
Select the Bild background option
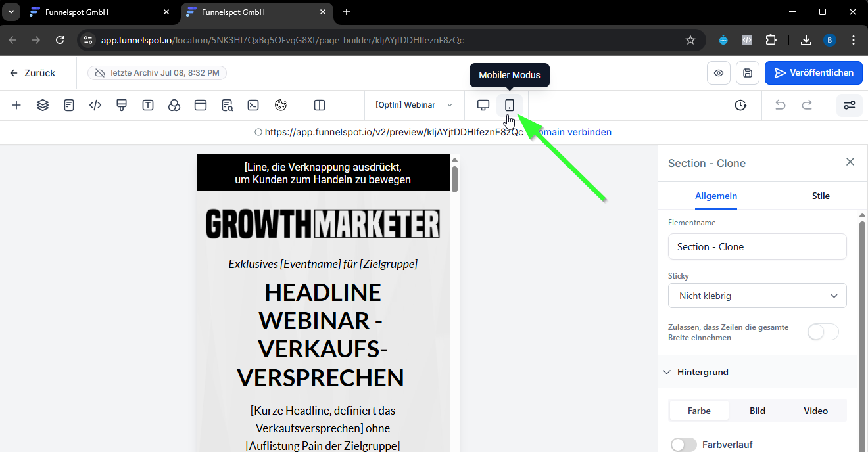pos(758,411)
